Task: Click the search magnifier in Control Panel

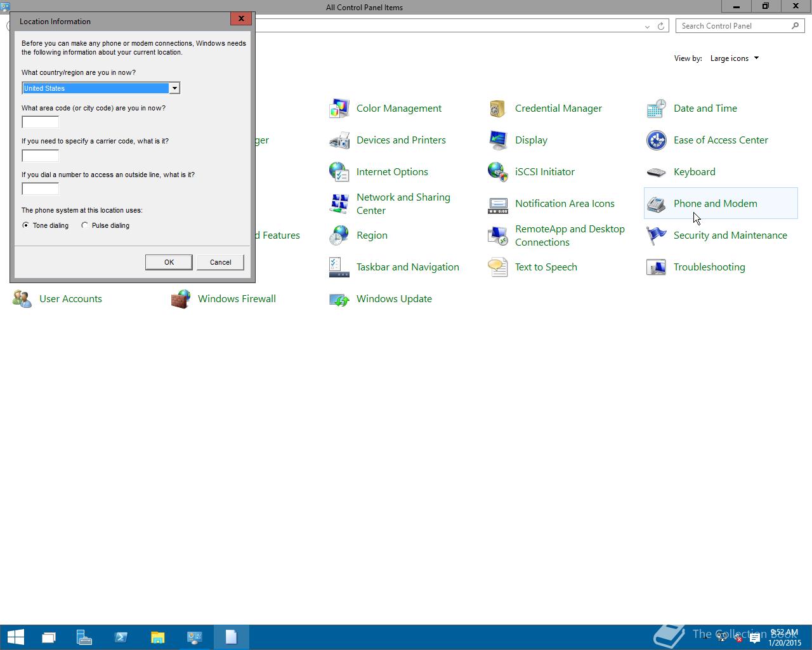Action: point(795,26)
